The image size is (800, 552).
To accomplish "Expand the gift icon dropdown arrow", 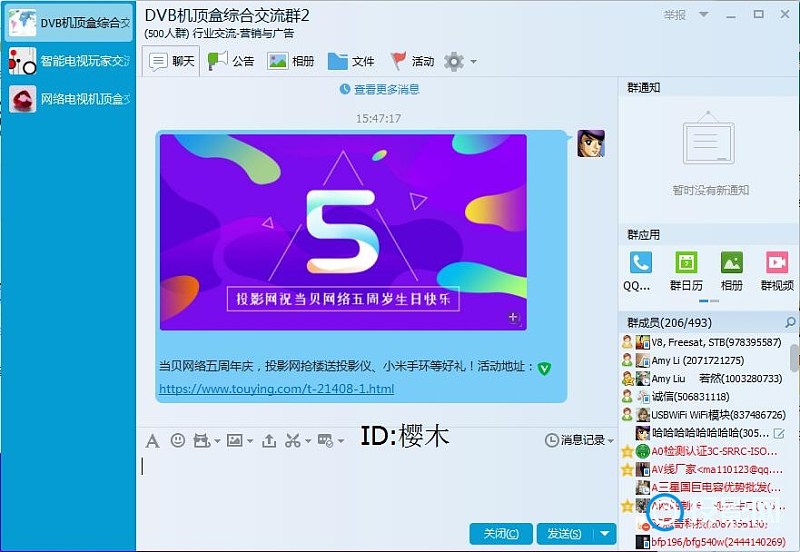I will tap(217, 441).
